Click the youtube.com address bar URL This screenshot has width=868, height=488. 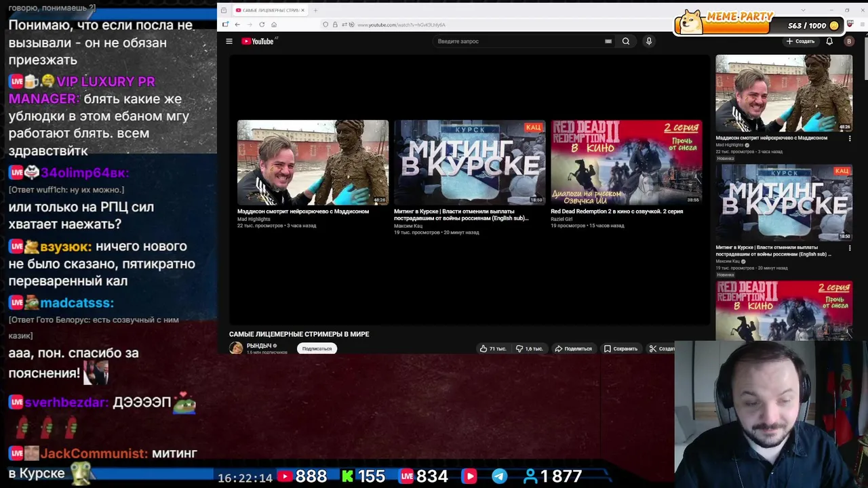(x=401, y=25)
